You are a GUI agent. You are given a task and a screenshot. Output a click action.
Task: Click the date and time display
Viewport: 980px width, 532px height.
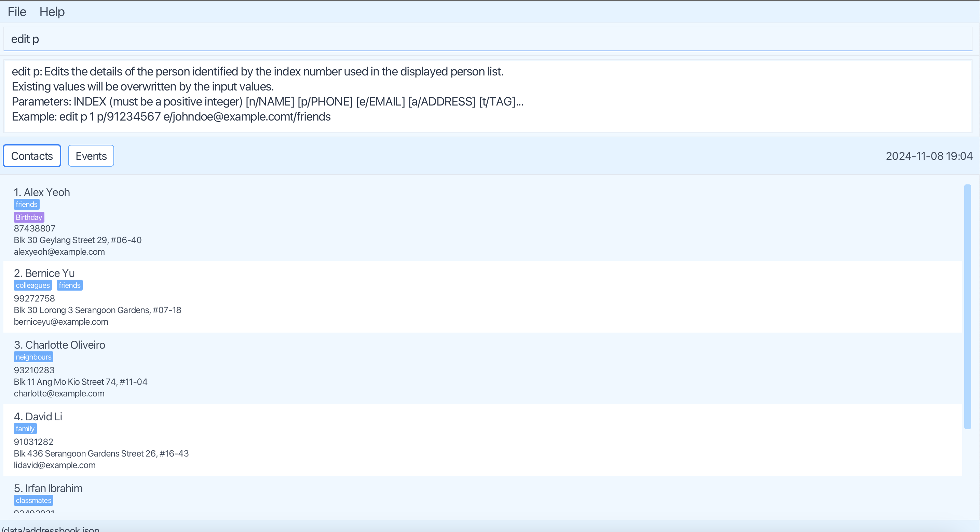[929, 156]
